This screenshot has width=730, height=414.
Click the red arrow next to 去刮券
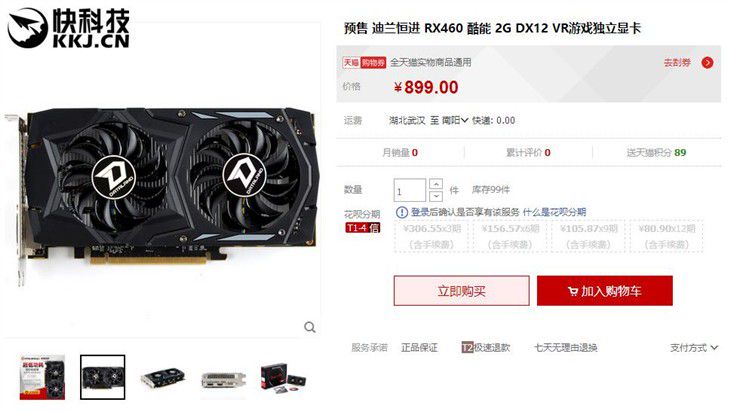point(707,62)
